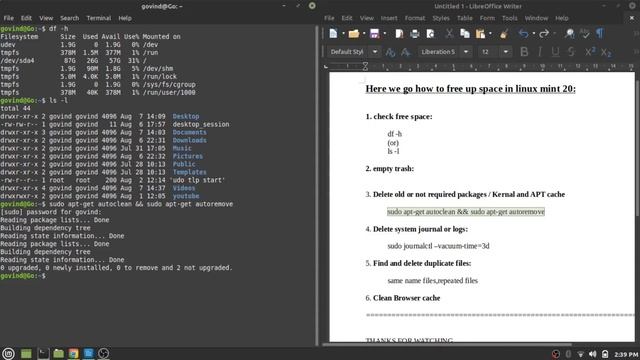This screenshot has height=360, width=640.
Task: Open the terminal Help menu
Action: click(x=125, y=18)
